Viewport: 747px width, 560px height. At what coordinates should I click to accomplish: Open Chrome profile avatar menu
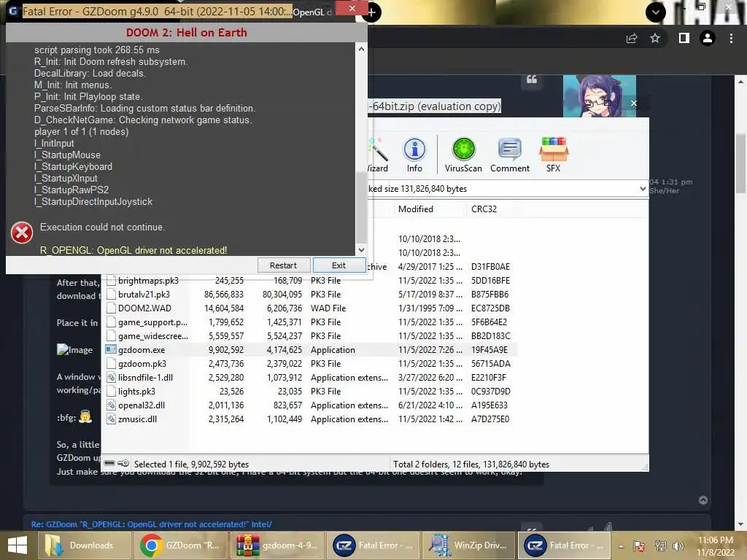coord(708,38)
